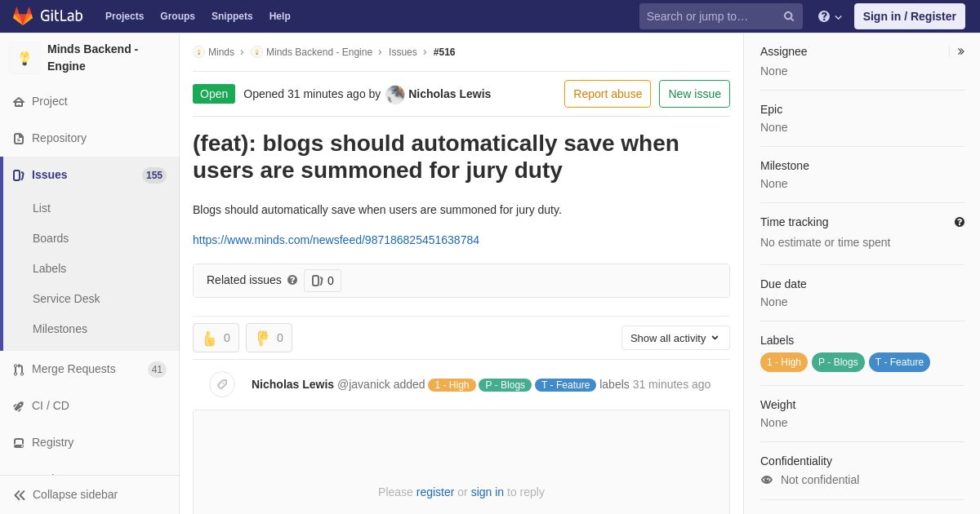Screen dimensions: 980x514
Task: Click the Registry icon in sidebar
Action: point(19,443)
